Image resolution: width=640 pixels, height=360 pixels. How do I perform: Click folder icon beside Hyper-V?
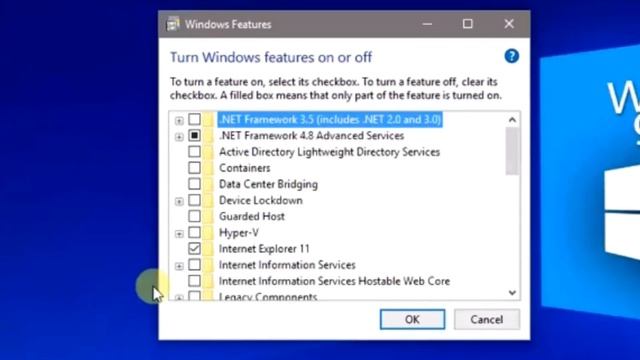[209, 233]
